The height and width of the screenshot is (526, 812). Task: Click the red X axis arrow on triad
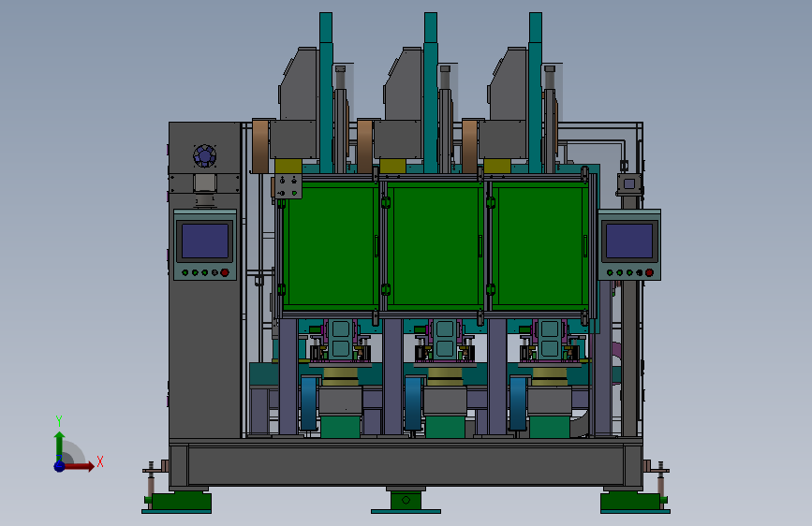(79, 466)
